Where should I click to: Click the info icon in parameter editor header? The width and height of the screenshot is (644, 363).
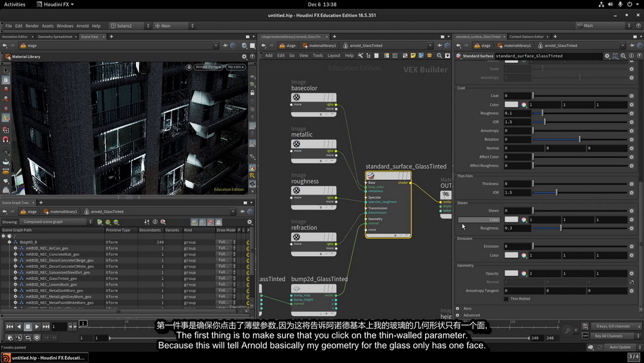631,56
